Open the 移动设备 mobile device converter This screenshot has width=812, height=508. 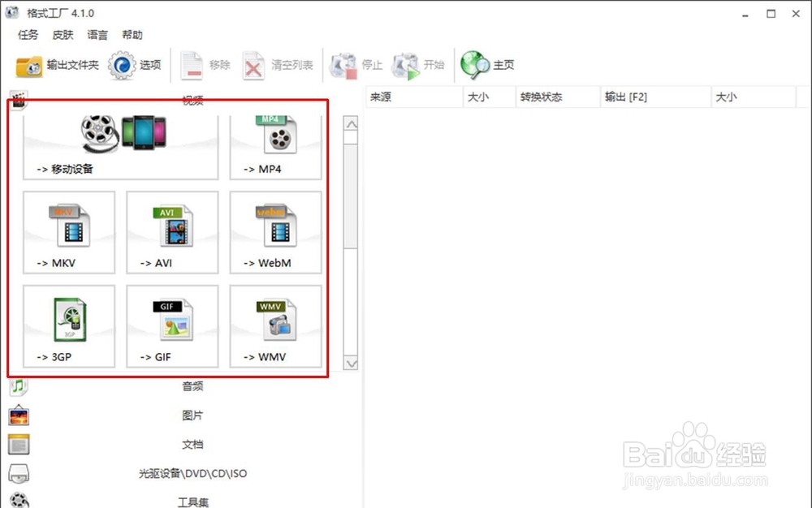118,146
